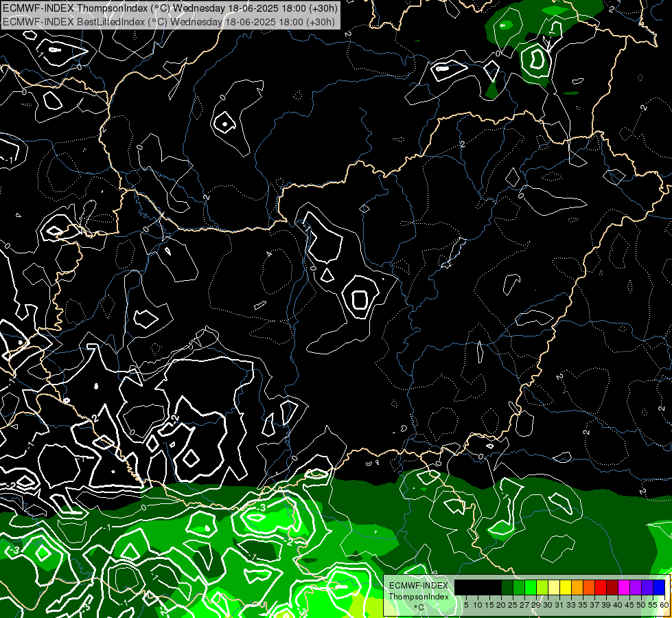Select the orange-red legend swatch 35-37

pyautogui.click(x=589, y=587)
